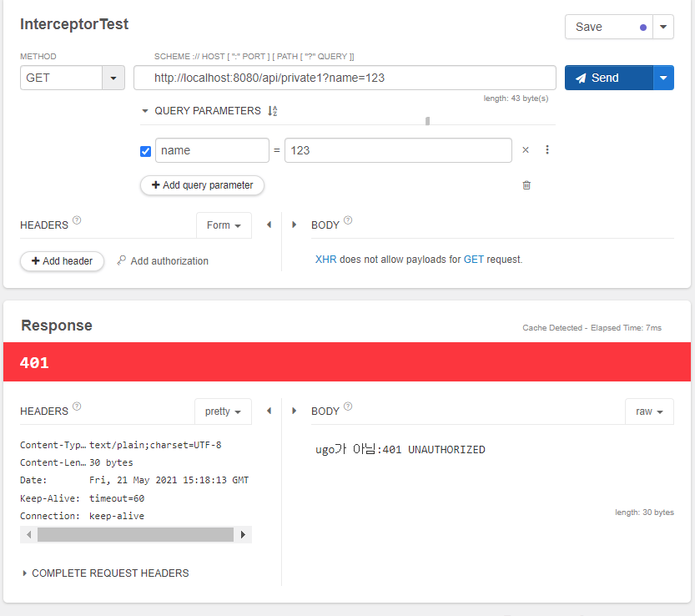Uncheck the name query parameter checkbox

point(145,151)
